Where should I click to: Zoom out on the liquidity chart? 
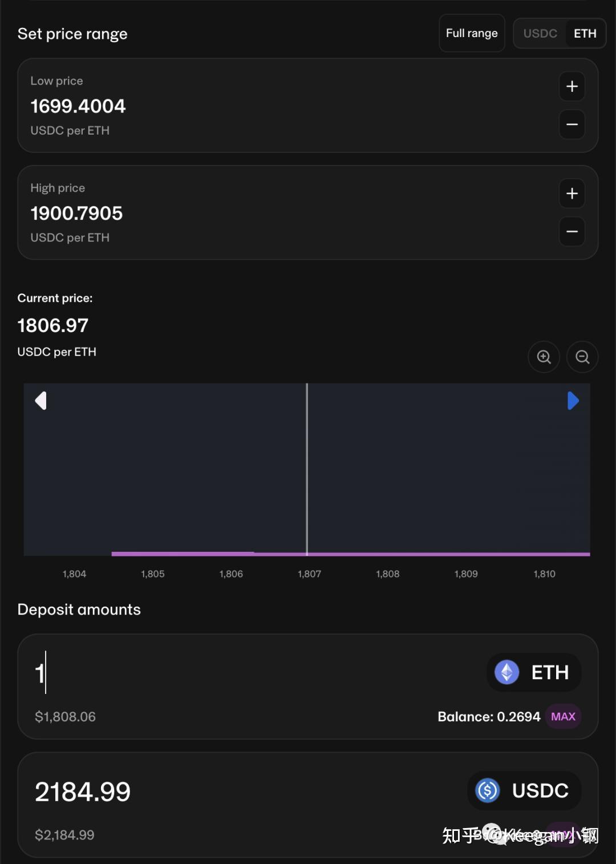coord(582,357)
